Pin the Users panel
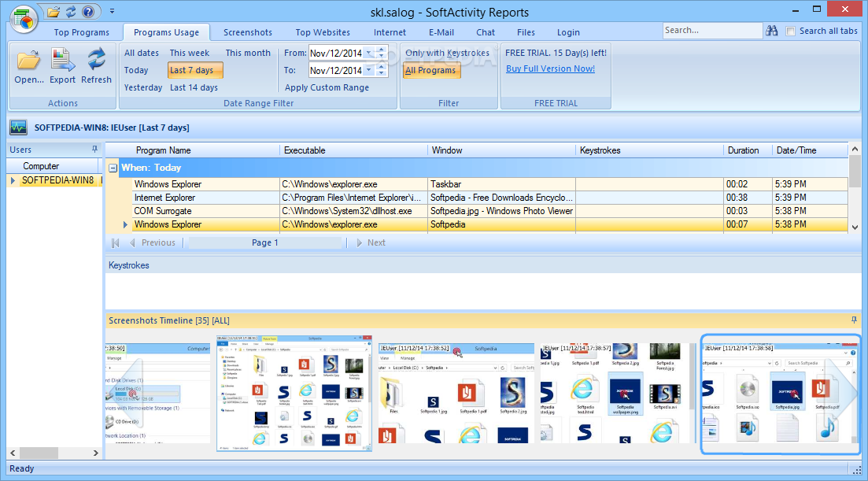Image resolution: width=868 pixels, height=481 pixels. [94, 150]
